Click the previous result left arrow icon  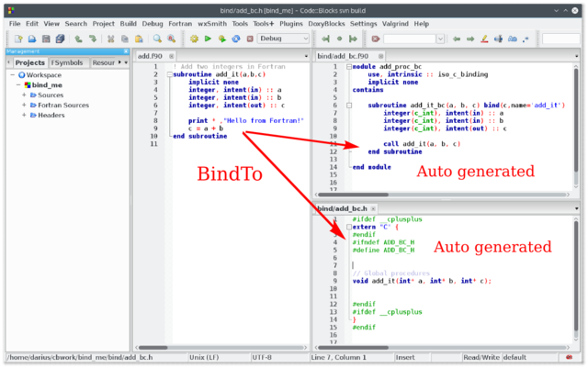pos(457,39)
